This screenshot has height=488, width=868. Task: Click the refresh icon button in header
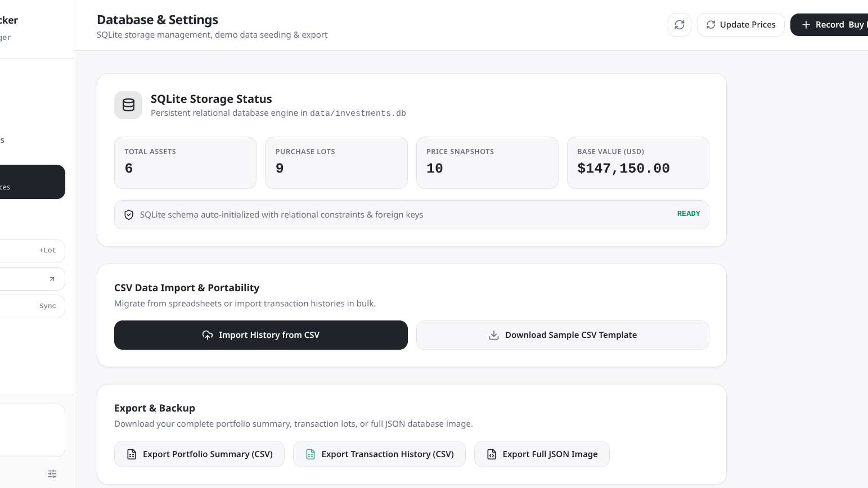[680, 25]
